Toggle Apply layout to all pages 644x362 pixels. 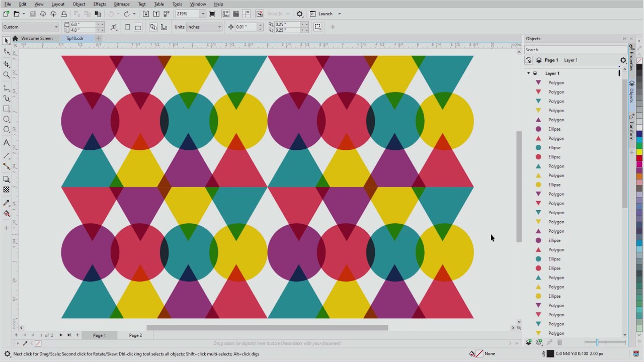point(153,27)
